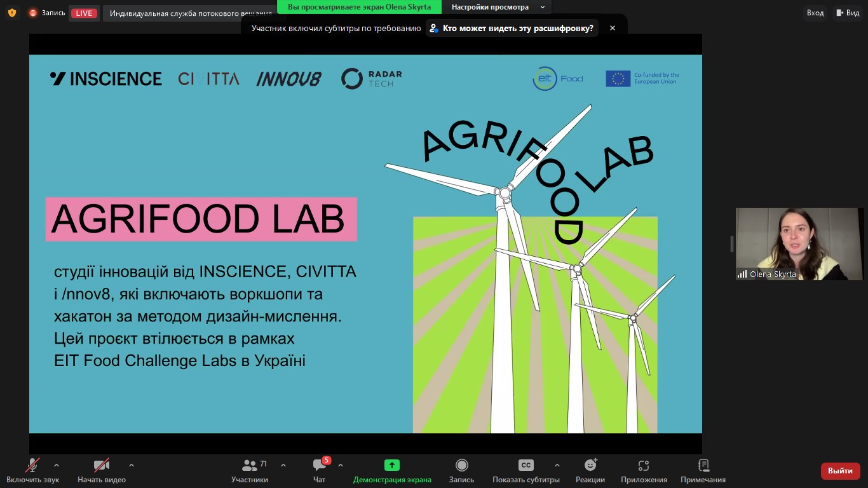Open the 'Примечания' notes panel

[703, 471]
